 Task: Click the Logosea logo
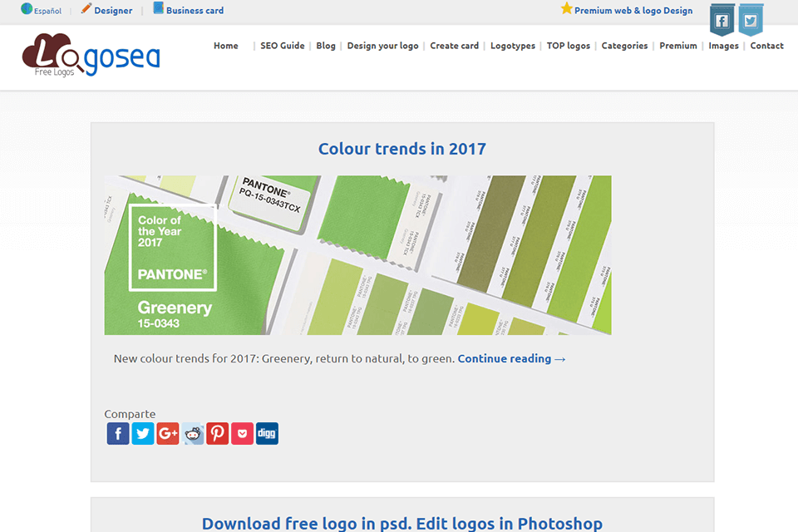click(91, 55)
